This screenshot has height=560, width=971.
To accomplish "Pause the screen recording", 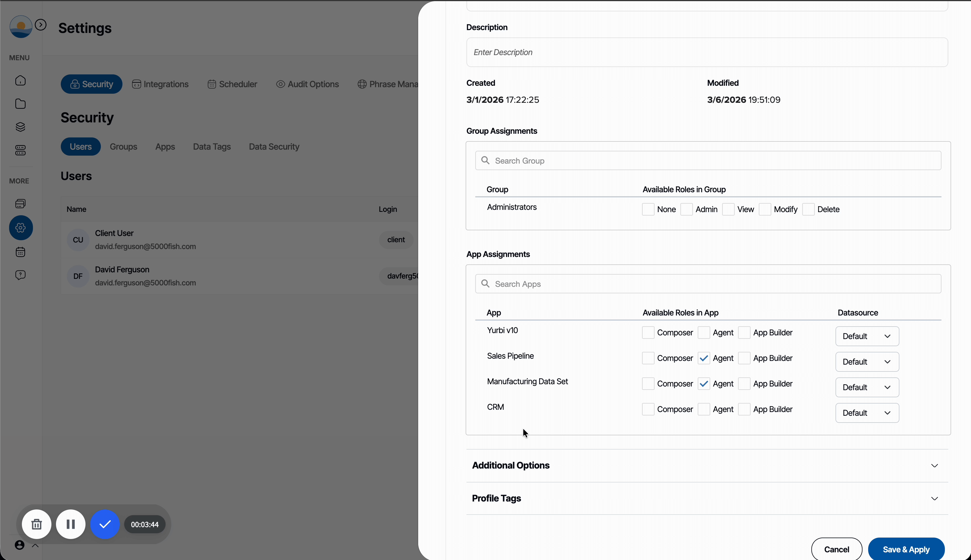I will click(71, 524).
